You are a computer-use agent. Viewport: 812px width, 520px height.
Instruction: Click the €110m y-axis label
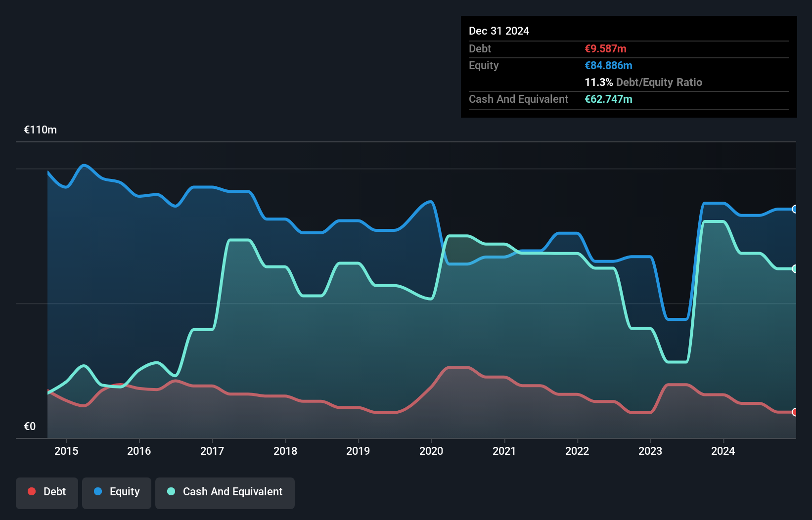point(41,130)
